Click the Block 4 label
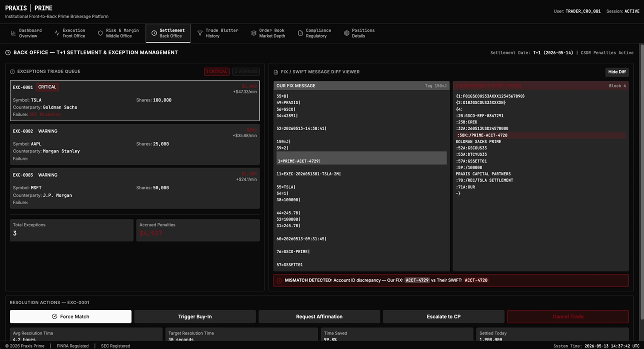 tap(617, 86)
